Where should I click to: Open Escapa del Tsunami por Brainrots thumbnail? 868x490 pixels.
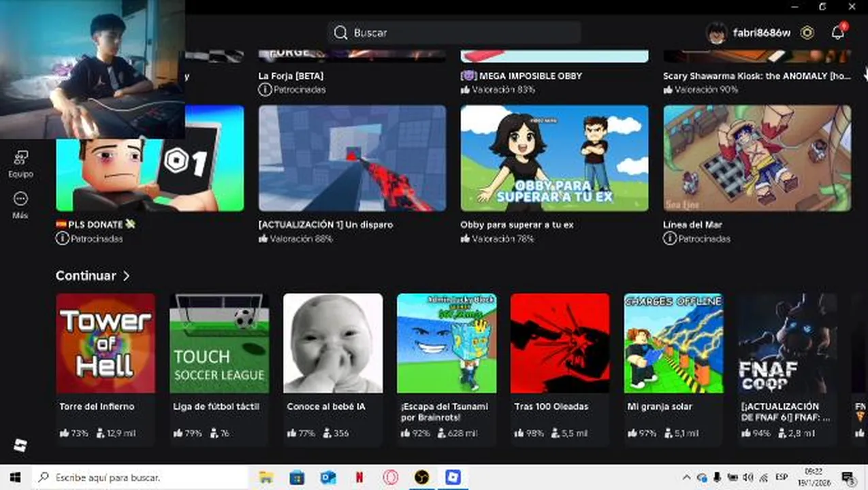coord(447,343)
